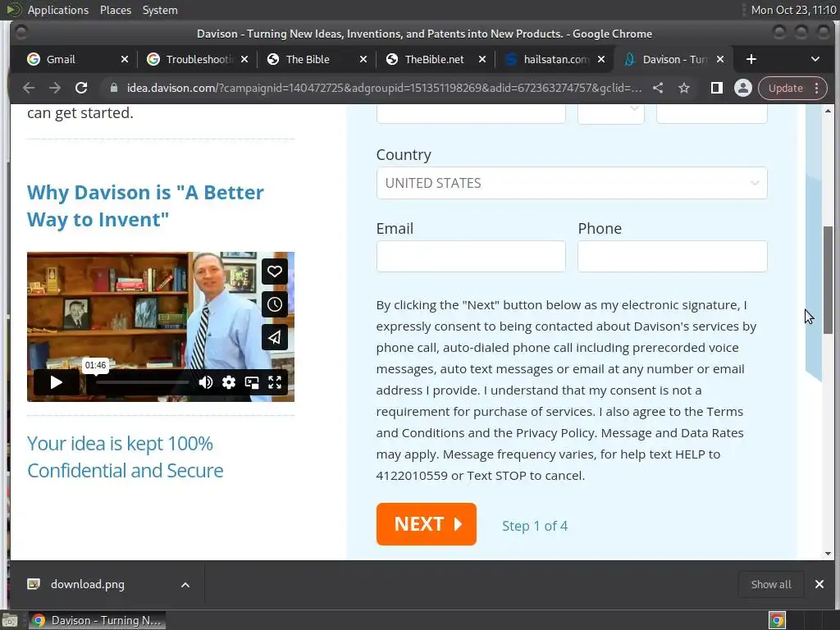Close the downloads bar
The image size is (840, 630).
pyautogui.click(x=819, y=584)
